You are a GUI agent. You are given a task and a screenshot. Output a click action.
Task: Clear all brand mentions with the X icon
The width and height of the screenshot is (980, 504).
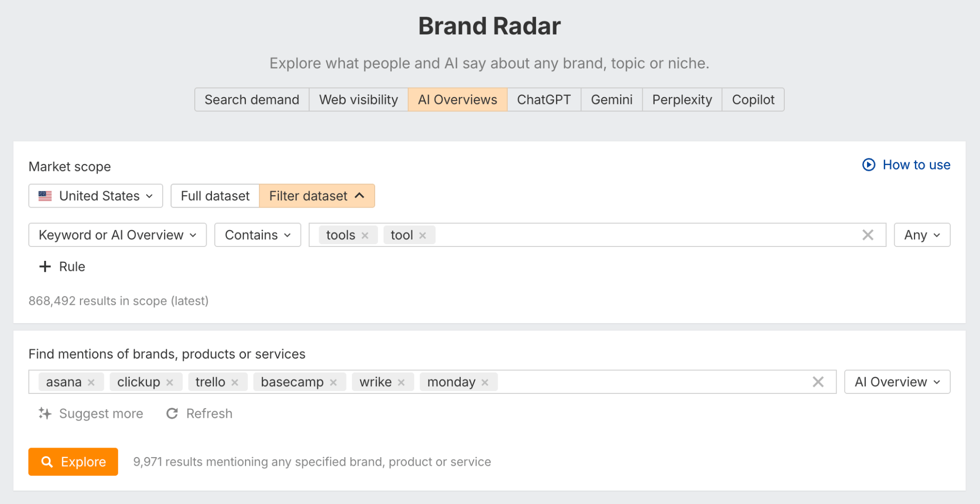[x=818, y=382]
